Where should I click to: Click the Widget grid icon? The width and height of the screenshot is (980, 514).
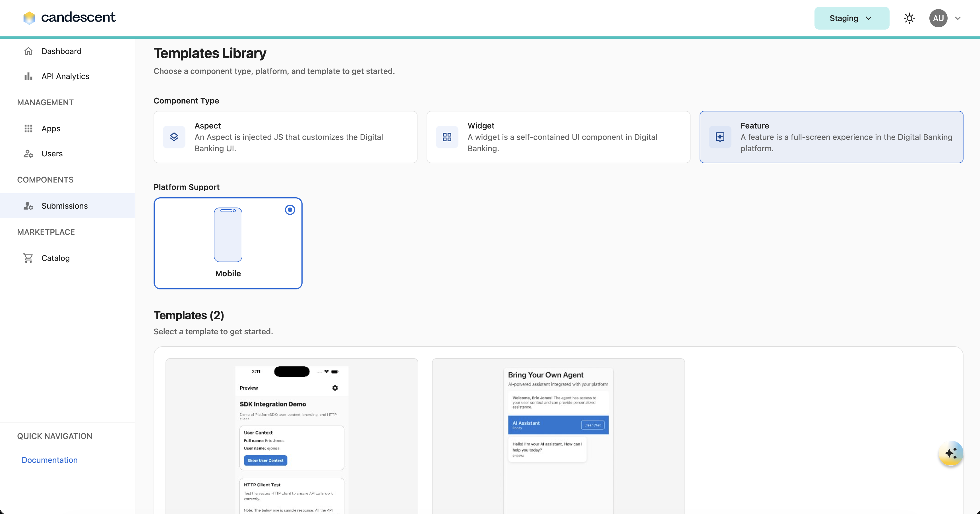[x=446, y=137]
